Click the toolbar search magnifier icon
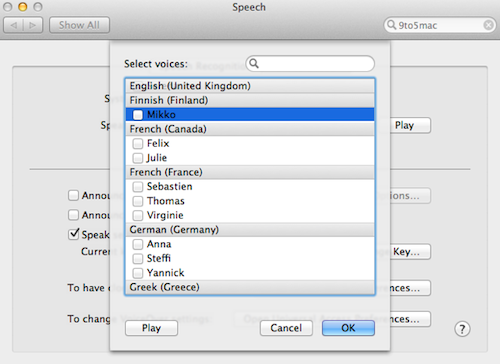This screenshot has height=364, width=500. (x=391, y=25)
